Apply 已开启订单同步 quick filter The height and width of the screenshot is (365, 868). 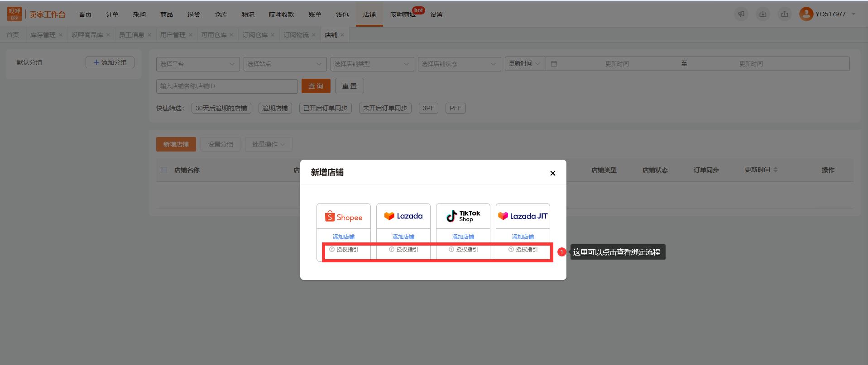326,108
